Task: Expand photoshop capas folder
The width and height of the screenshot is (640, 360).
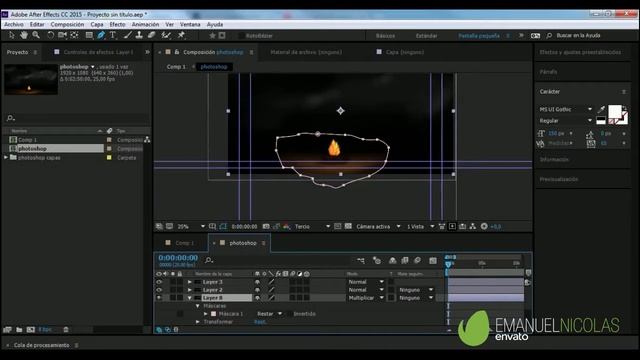Action: (6, 157)
